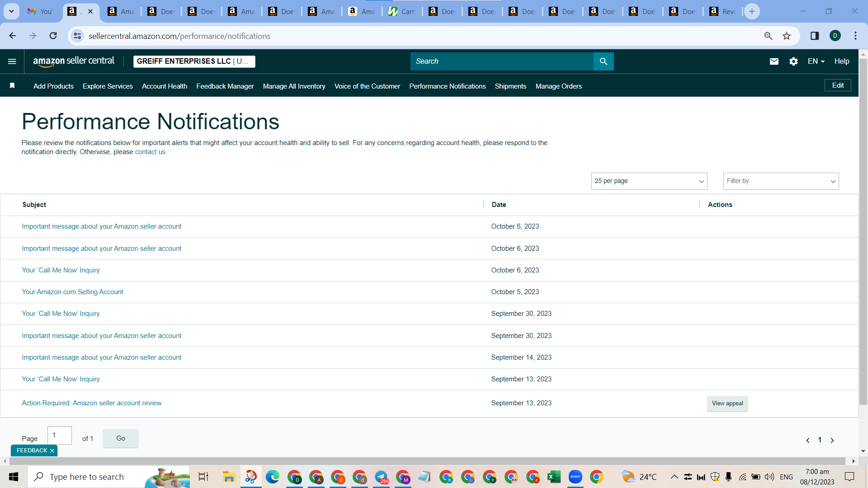Open Zoom from the taskbar
The image size is (868, 488).
[575, 477]
